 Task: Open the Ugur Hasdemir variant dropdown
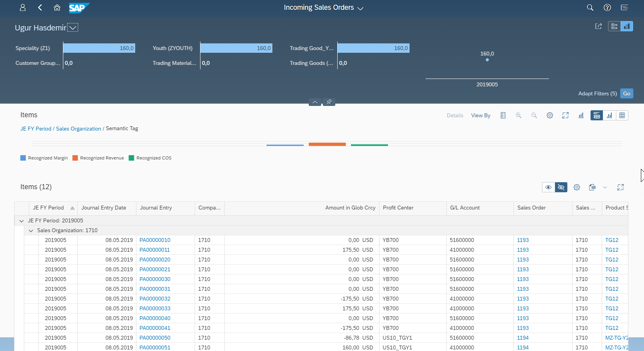(x=73, y=27)
